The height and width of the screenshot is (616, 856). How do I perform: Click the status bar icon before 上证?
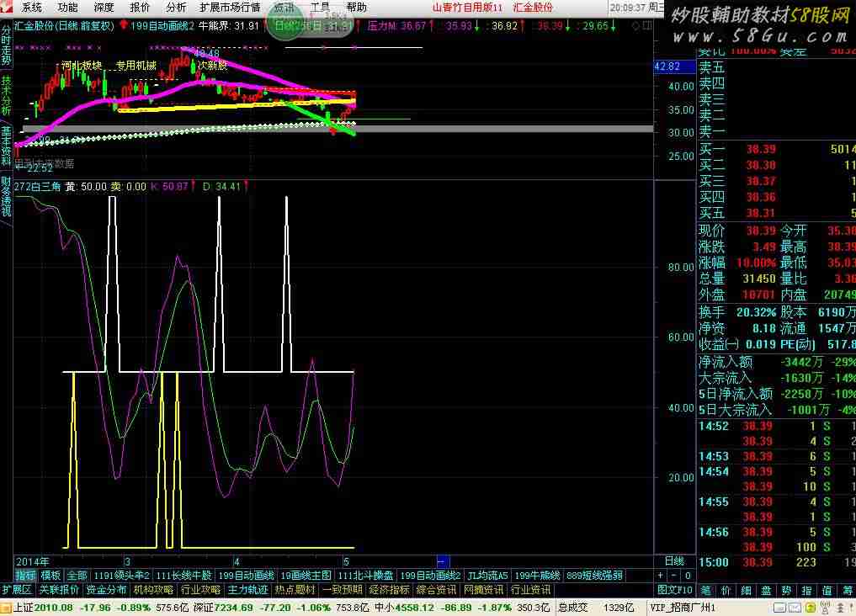pos(6,607)
